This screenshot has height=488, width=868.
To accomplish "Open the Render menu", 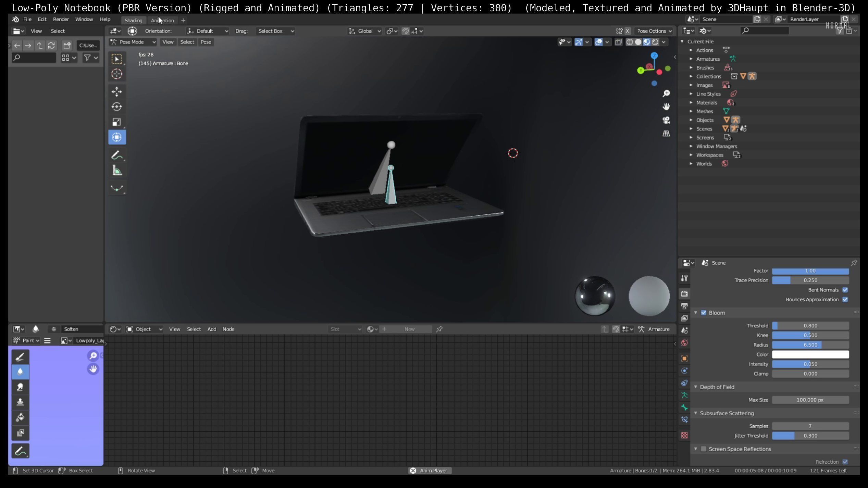I will [x=61, y=20].
